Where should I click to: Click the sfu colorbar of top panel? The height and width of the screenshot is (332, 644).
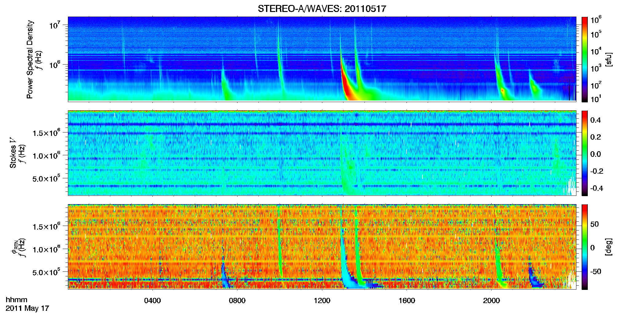pos(585,59)
